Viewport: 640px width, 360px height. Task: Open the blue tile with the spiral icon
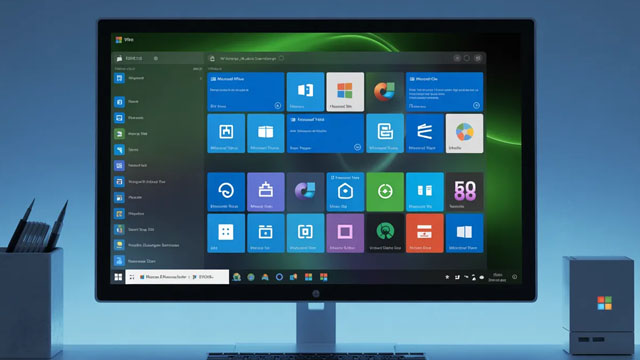tap(226, 192)
